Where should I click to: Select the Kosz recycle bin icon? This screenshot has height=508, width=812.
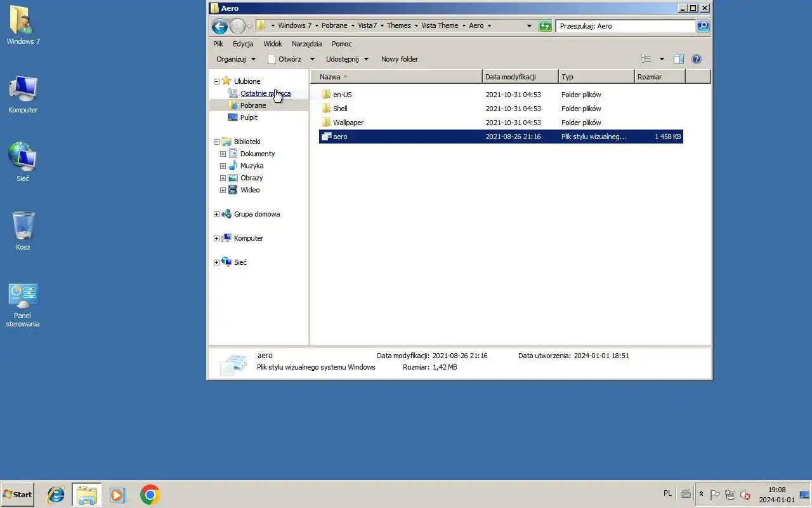coord(23,231)
